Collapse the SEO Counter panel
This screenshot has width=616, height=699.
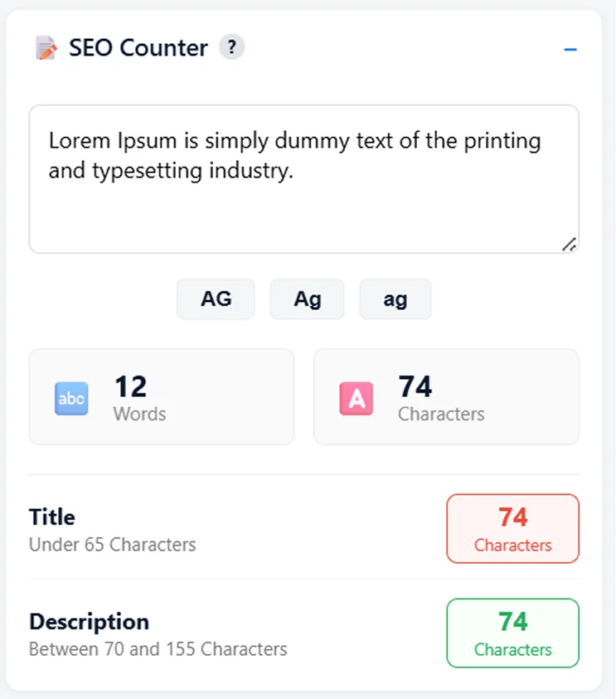[570, 50]
